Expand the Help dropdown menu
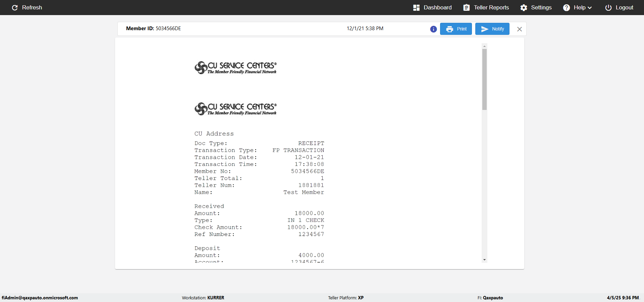 coord(577,7)
